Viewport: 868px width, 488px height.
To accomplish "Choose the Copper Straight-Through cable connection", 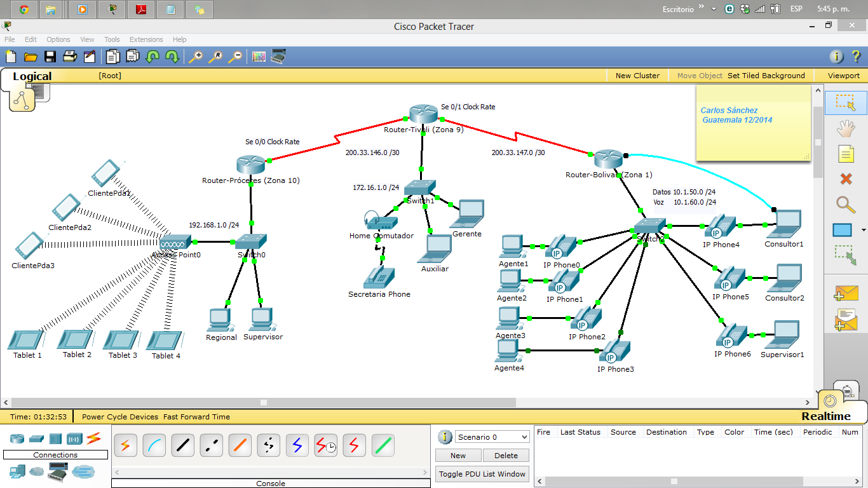I will [182, 445].
